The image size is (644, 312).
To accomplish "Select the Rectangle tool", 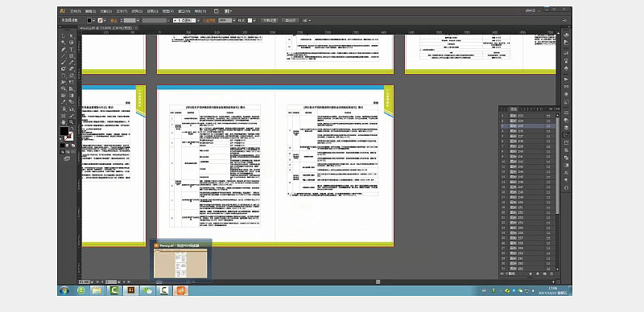I will coord(72,55).
